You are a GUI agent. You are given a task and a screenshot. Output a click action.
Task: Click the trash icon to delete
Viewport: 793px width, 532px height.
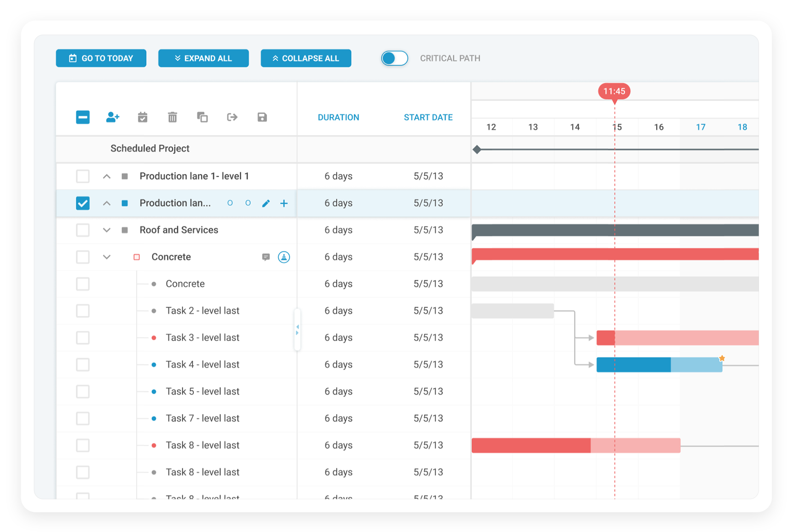(172, 117)
